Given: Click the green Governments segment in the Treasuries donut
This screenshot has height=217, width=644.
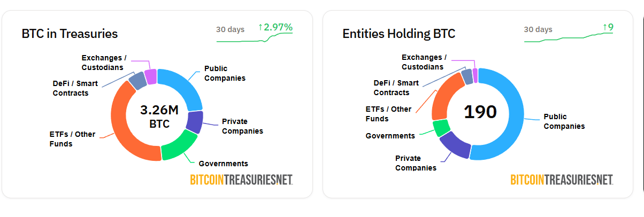Looking at the screenshot, I should pos(179,147).
